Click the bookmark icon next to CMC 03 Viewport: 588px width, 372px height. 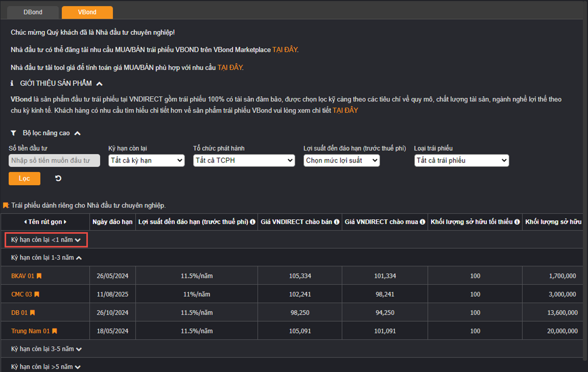tap(37, 294)
